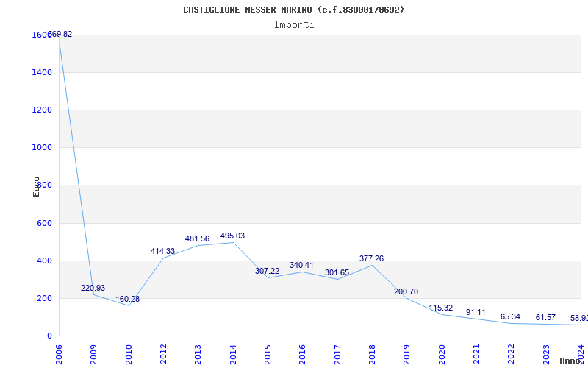Select the 61.57 data label
This screenshot has width=588, height=368.
545,317
